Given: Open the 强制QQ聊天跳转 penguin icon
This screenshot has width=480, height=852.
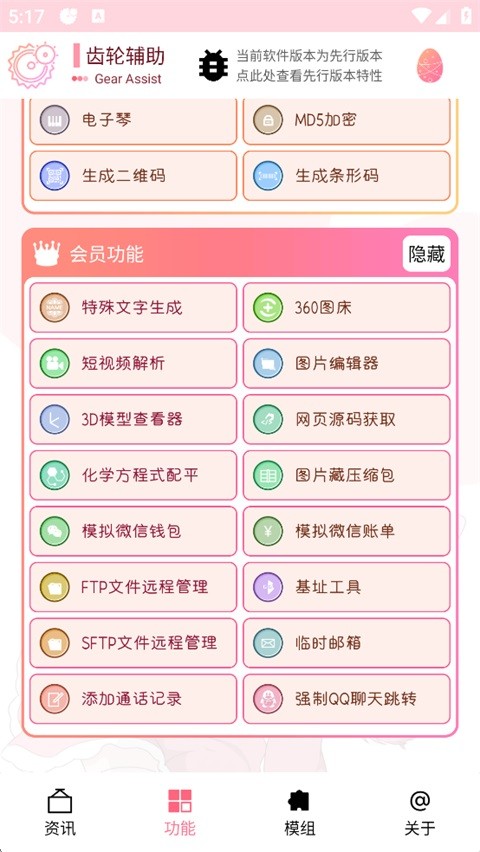Looking at the screenshot, I should pyautogui.click(x=268, y=699).
